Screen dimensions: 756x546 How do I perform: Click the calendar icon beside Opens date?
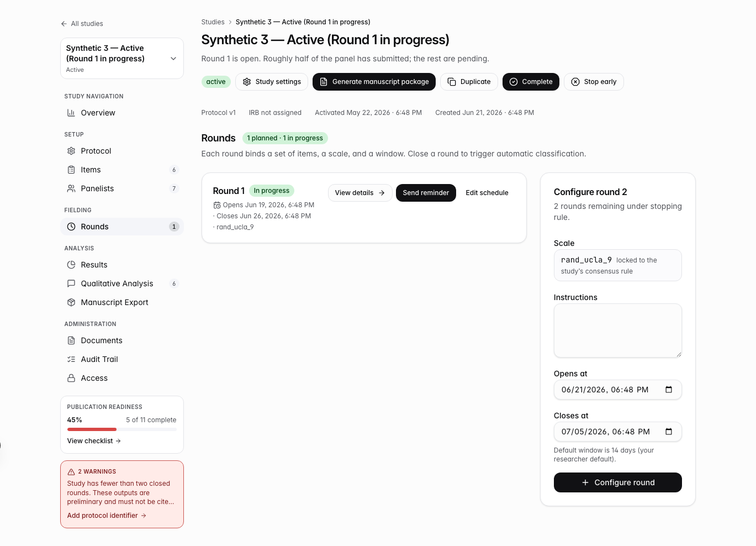(x=217, y=205)
